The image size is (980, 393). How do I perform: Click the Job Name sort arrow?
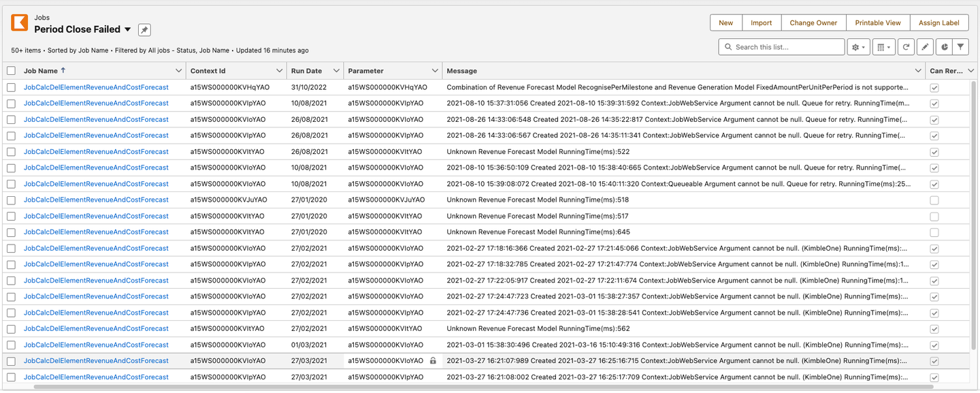tap(63, 70)
